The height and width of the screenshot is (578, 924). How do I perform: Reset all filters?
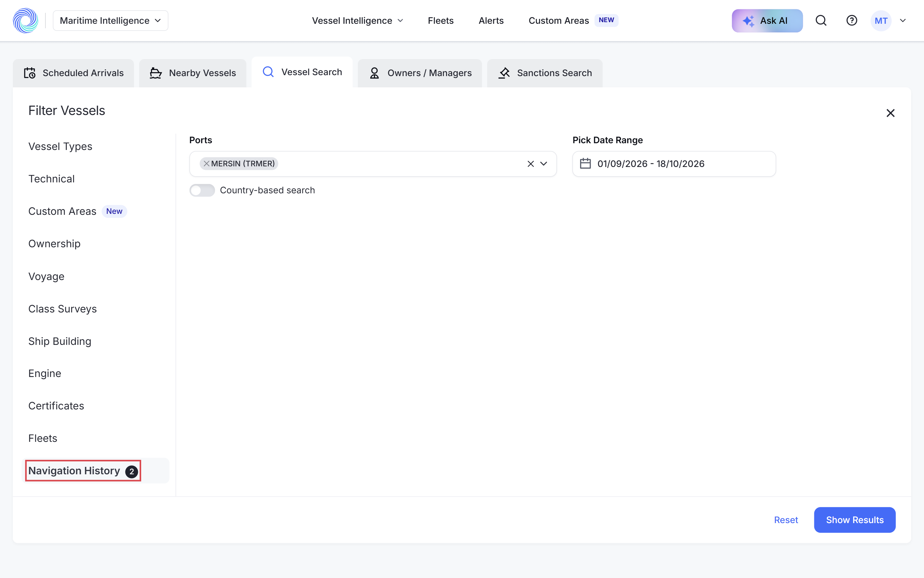(786, 520)
